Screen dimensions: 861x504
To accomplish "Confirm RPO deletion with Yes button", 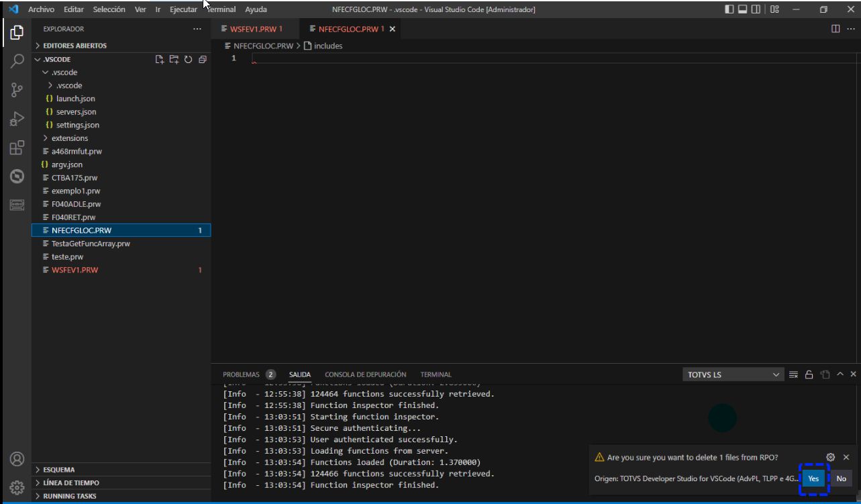I will 813,478.
